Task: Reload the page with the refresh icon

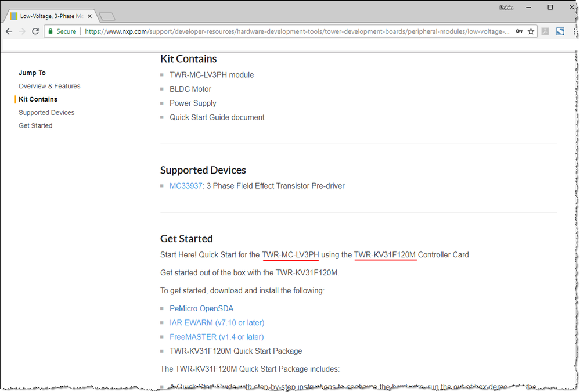Action: [35, 31]
